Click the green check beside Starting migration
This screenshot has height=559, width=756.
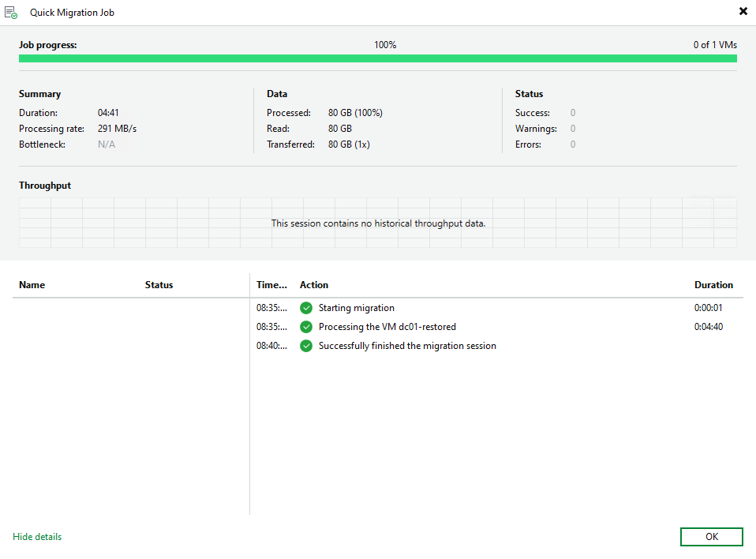click(306, 308)
